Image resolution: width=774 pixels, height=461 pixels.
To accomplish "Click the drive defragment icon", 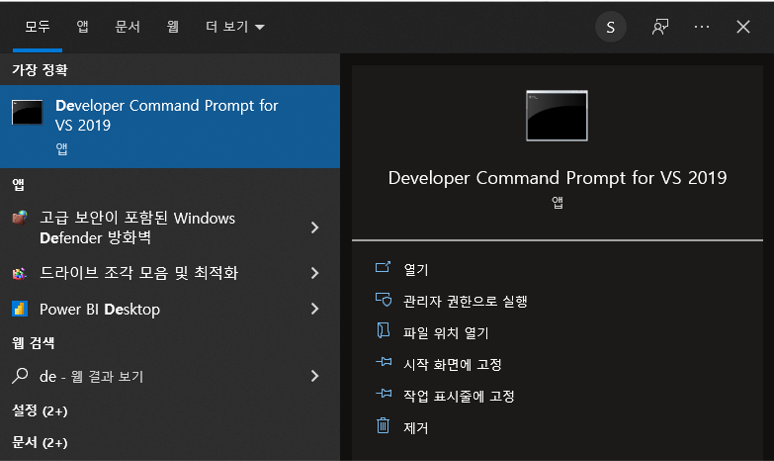I will [20, 273].
